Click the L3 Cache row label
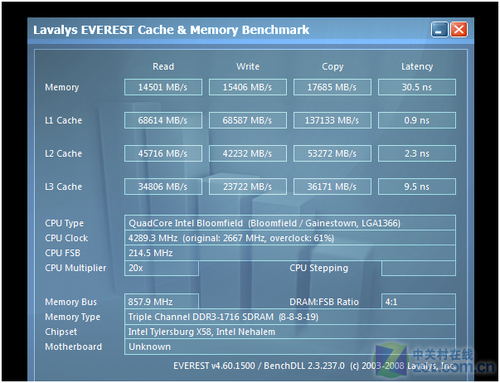This screenshot has width=500, height=383. [x=63, y=187]
